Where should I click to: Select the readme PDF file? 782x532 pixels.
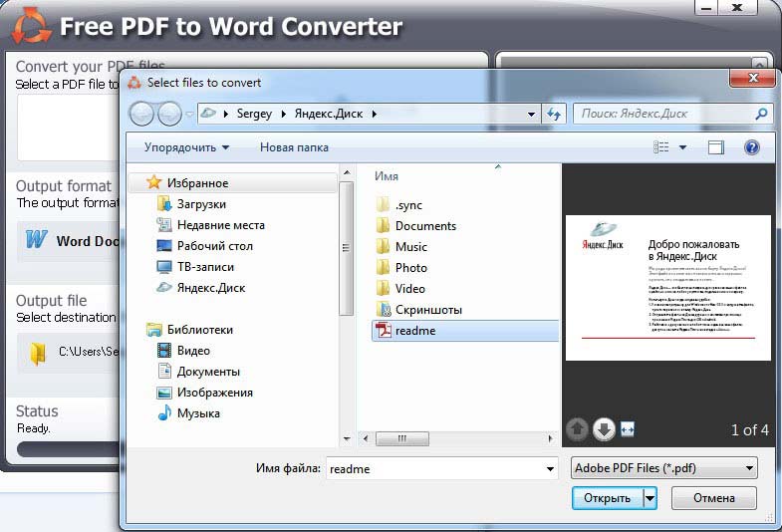click(465, 331)
